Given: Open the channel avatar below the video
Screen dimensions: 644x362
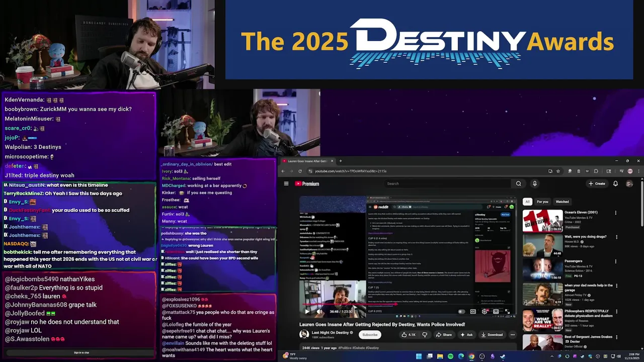Looking at the screenshot, I should 304,334.
